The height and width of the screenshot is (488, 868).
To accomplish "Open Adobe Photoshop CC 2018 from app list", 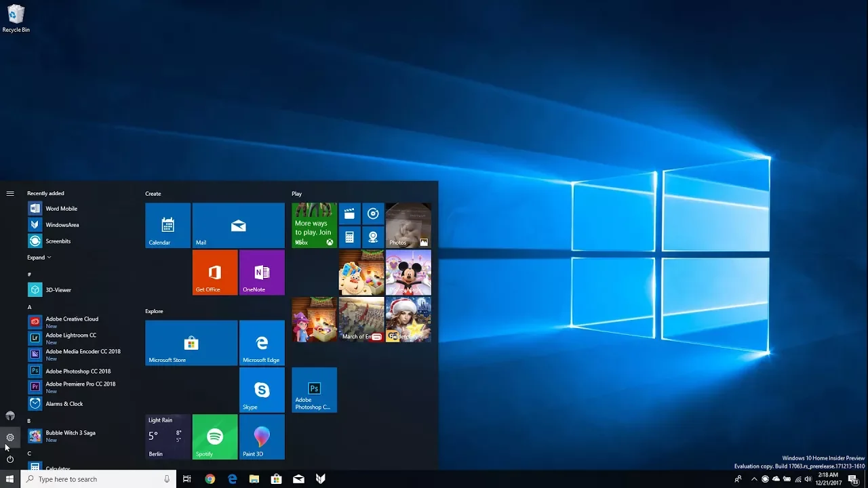I will pyautogui.click(x=77, y=371).
